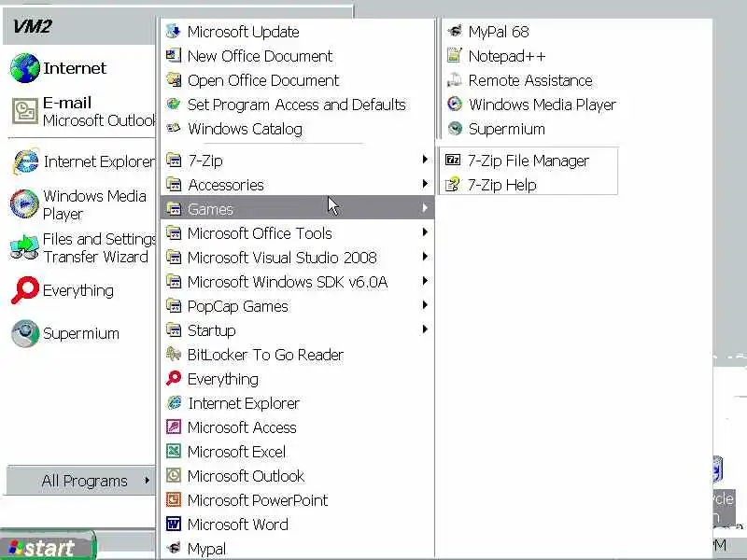Click the Microsoft Word icon
Viewport: 747px width, 560px height.
(x=173, y=525)
